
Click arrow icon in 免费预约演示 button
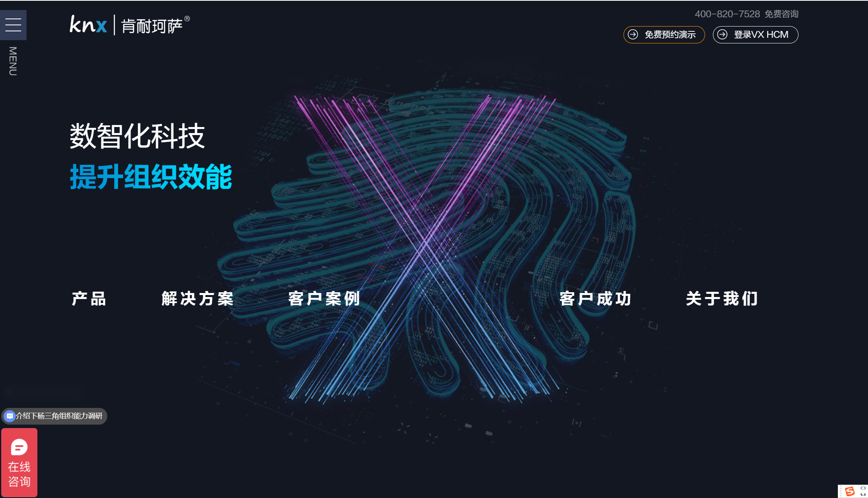point(633,35)
